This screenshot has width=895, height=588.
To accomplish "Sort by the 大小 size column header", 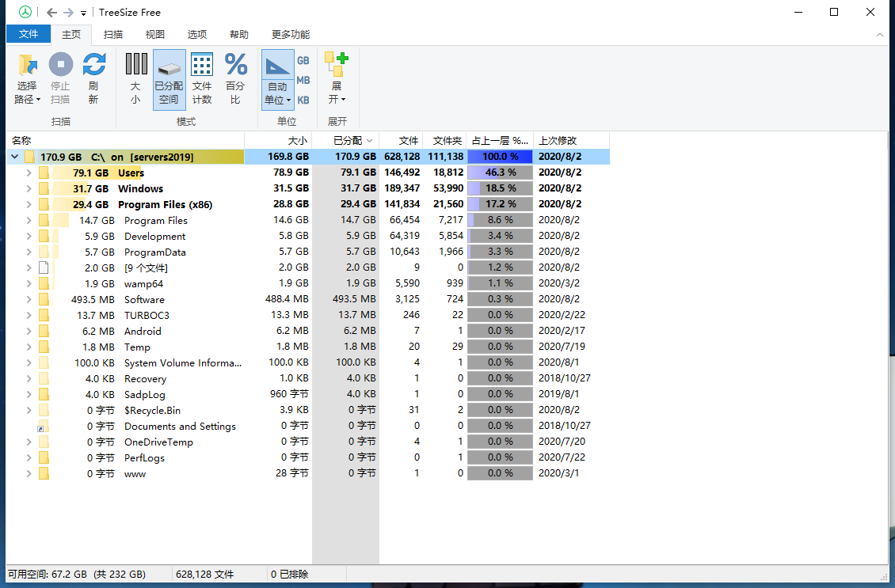I will pyautogui.click(x=278, y=140).
